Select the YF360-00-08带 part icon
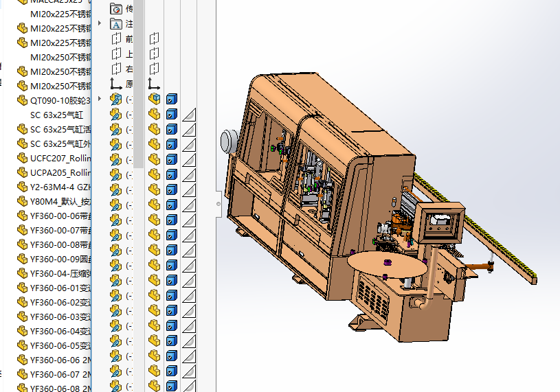The image size is (560, 392). click(22, 244)
